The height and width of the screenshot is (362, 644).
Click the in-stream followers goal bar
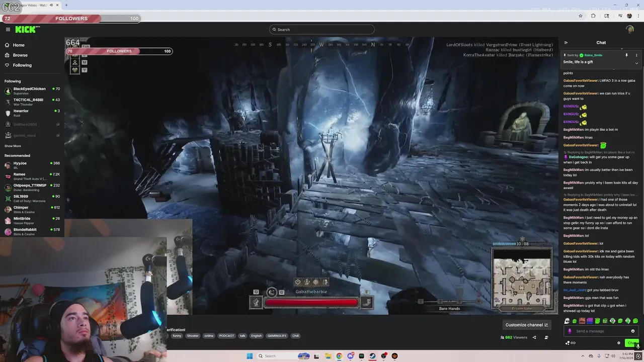pos(119,51)
